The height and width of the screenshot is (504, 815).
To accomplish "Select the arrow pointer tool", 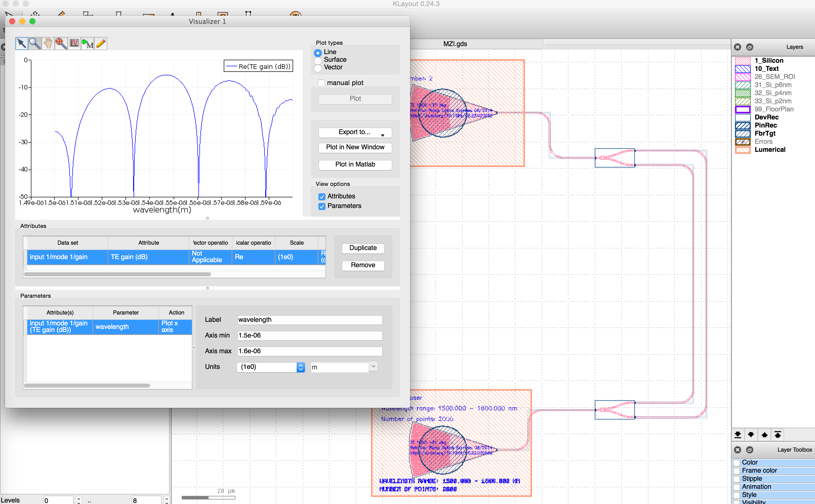I will 22,43.
